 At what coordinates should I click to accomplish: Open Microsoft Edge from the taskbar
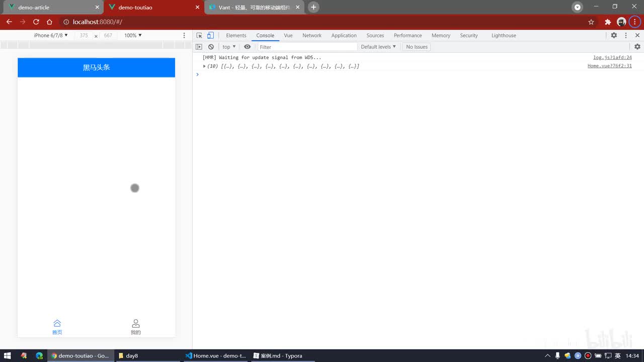point(39,355)
